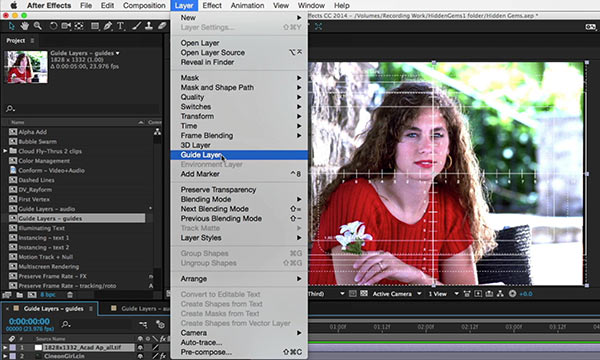
Task: Click the composition thumbnail in Project panel
Action: (x=26, y=67)
